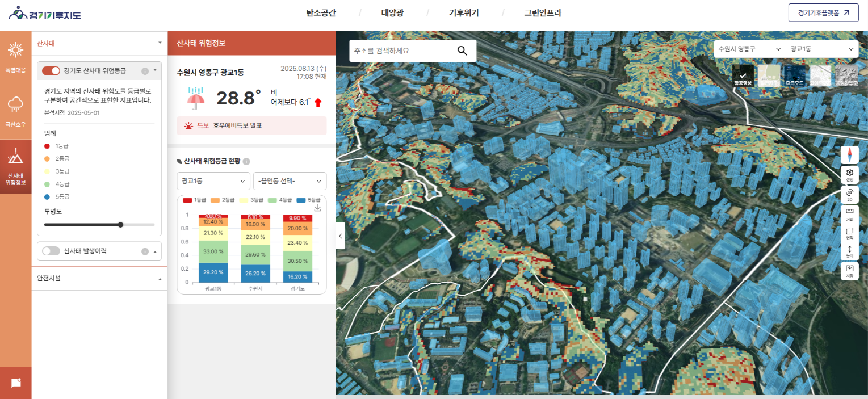Open the 수원시 영통구 map district dropdown
The image size is (868, 399).
pos(749,49)
